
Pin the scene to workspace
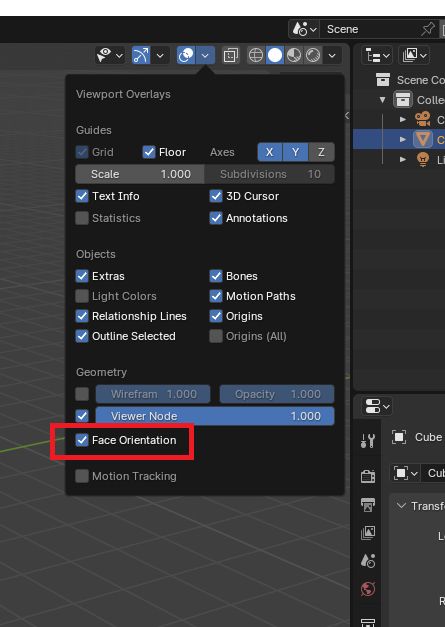tap(428, 29)
